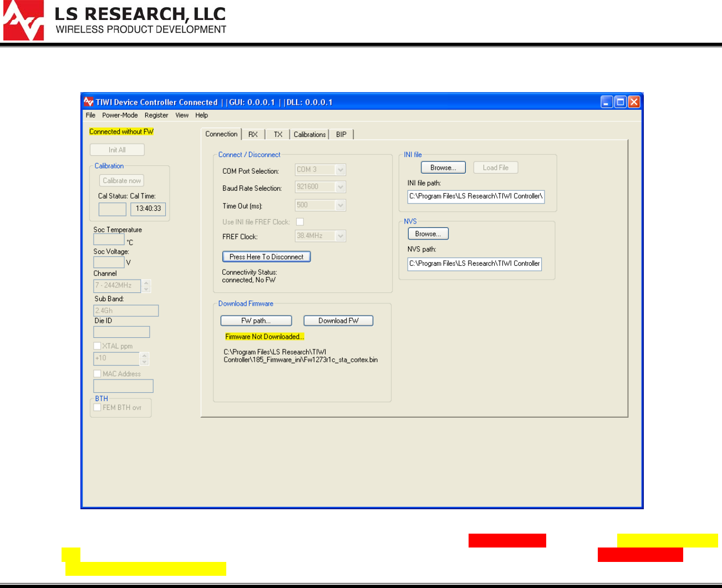Click Press Here To Disconnect
The height and width of the screenshot is (588, 722).
(x=266, y=257)
